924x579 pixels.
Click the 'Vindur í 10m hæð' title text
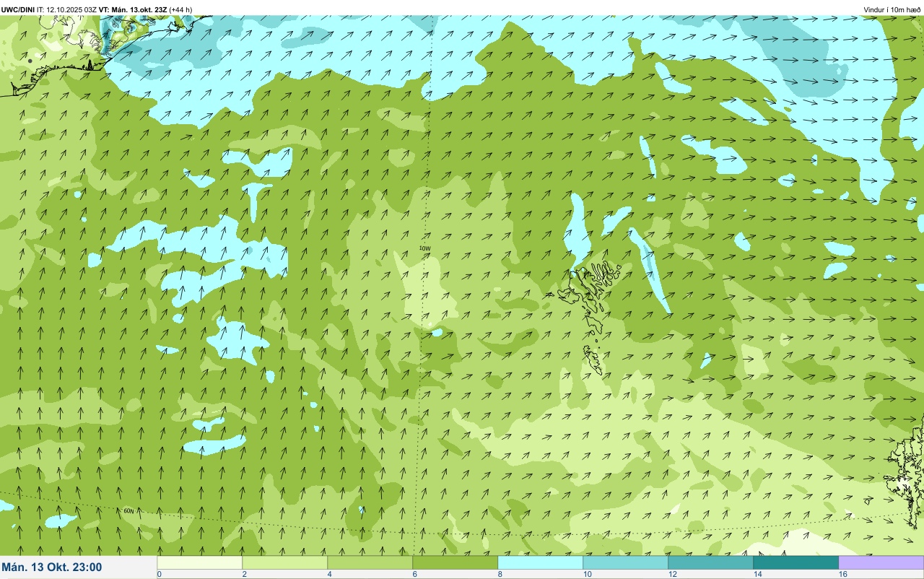pos(892,9)
